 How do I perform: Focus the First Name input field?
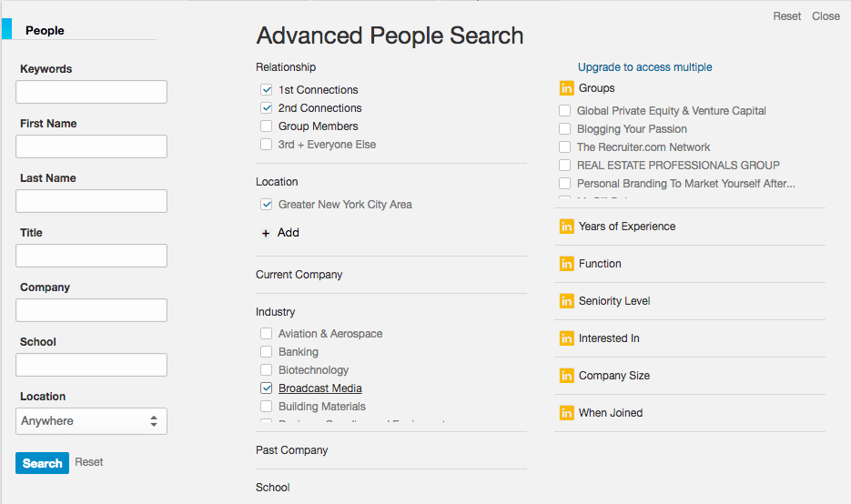click(x=91, y=146)
